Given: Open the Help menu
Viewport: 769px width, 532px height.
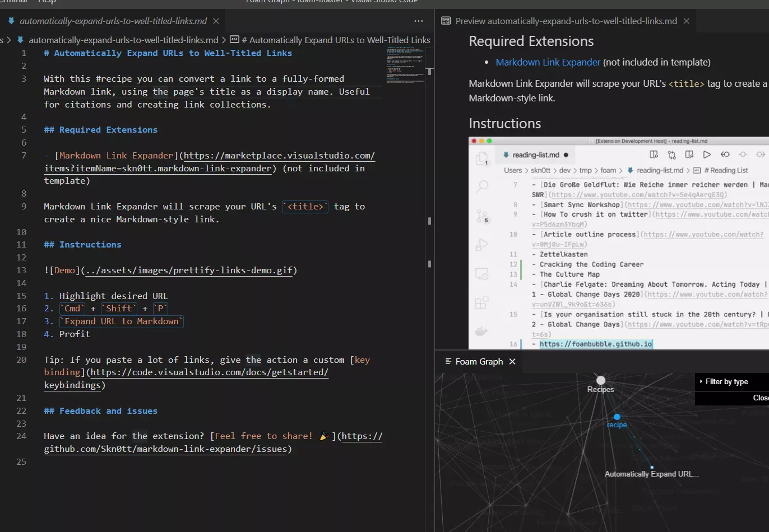Looking at the screenshot, I should pos(46,2).
